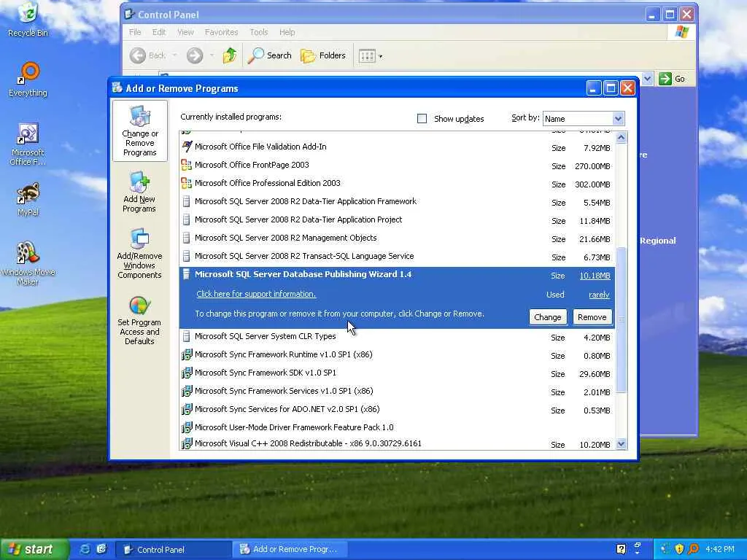
Task: Click icon of Microsoft Office FrontPage 2003
Action: tap(187, 166)
